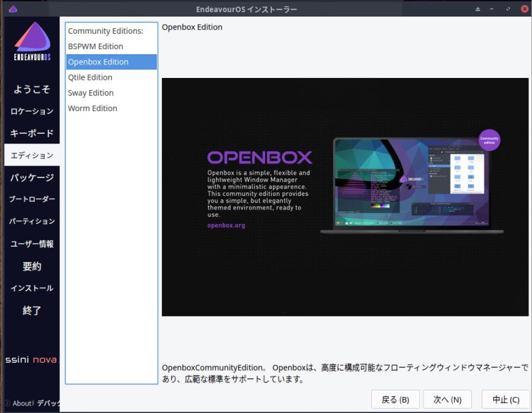Click the 次へ (N) next button
532x413 pixels.
[x=447, y=399]
